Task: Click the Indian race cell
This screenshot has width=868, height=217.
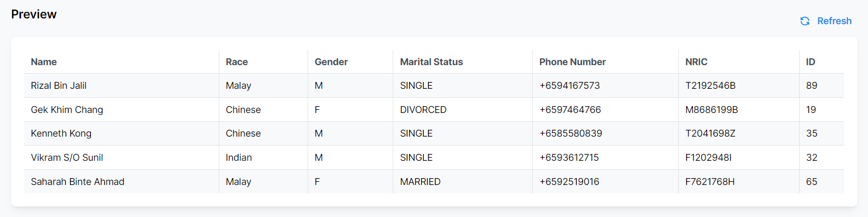Action: pos(239,158)
